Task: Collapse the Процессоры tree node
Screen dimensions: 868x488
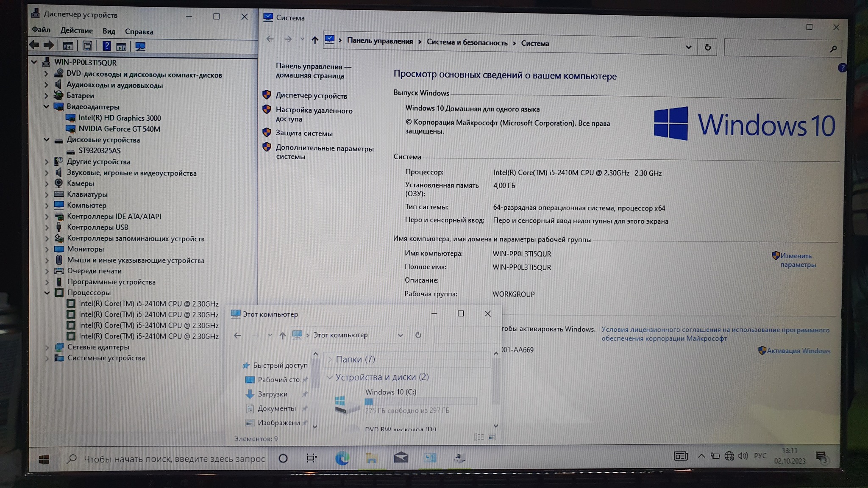Action: 47,293
